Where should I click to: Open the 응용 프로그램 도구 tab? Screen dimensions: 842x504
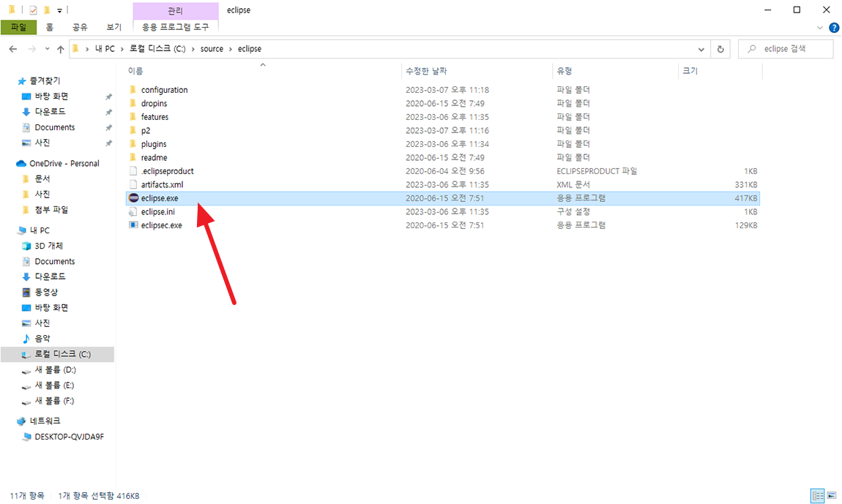coord(175,27)
